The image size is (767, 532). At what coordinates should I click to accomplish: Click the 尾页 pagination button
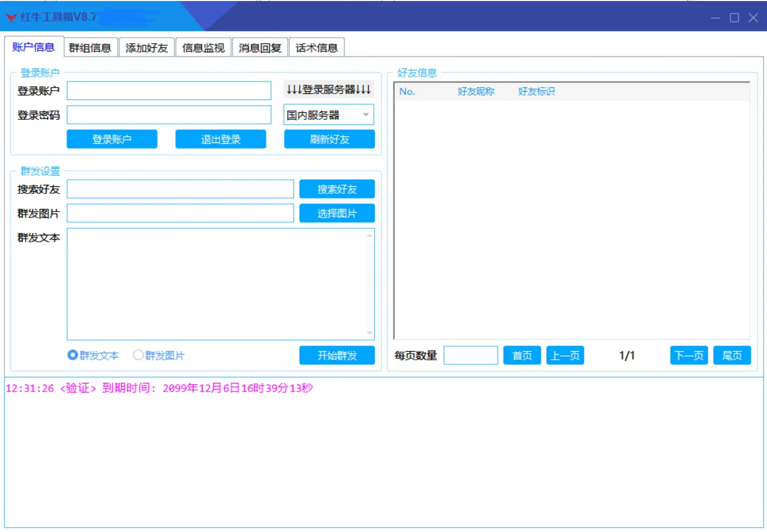click(732, 355)
